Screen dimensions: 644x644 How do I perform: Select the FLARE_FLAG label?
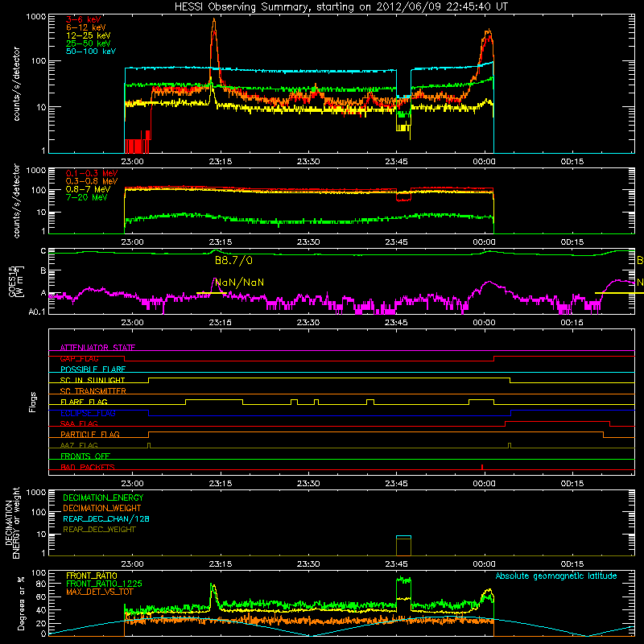coord(84,402)
